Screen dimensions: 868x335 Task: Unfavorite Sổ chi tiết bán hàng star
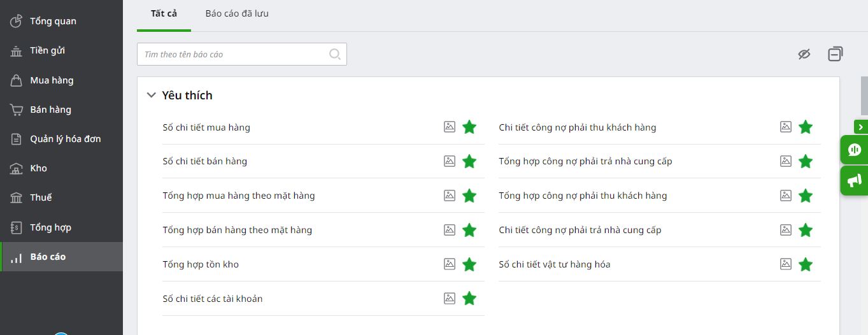click(x=469, y=161)
